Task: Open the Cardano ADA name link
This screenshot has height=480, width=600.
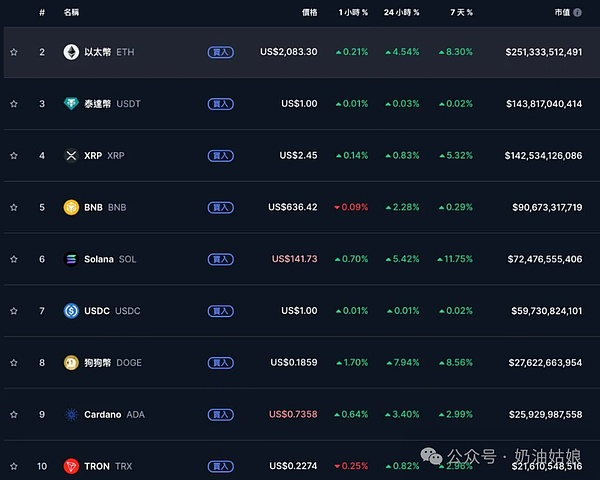Action: coord(104,414)
